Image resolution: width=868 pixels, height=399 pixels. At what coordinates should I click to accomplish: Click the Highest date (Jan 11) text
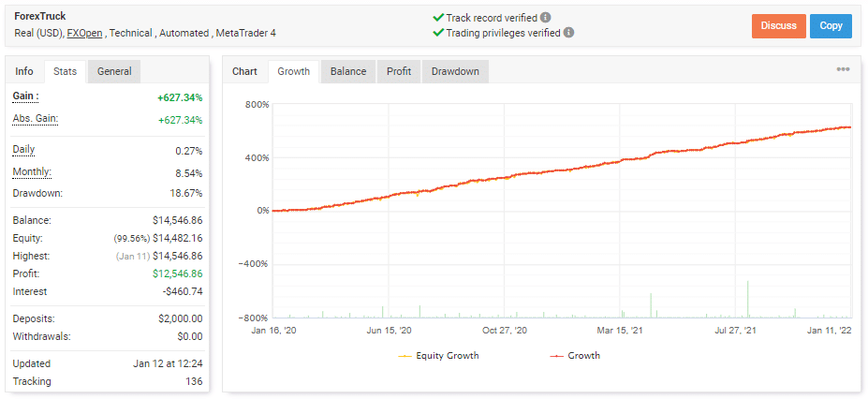pos(132,257)
